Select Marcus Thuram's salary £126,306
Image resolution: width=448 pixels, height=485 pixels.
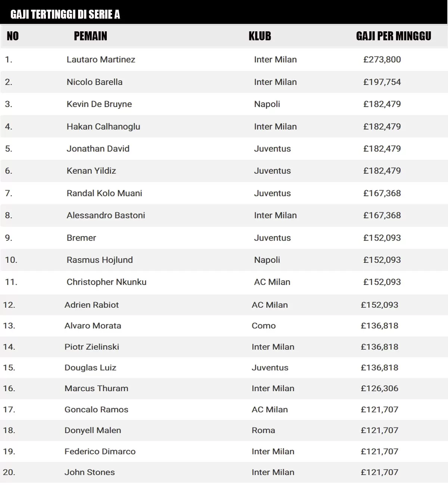[379, 388]
